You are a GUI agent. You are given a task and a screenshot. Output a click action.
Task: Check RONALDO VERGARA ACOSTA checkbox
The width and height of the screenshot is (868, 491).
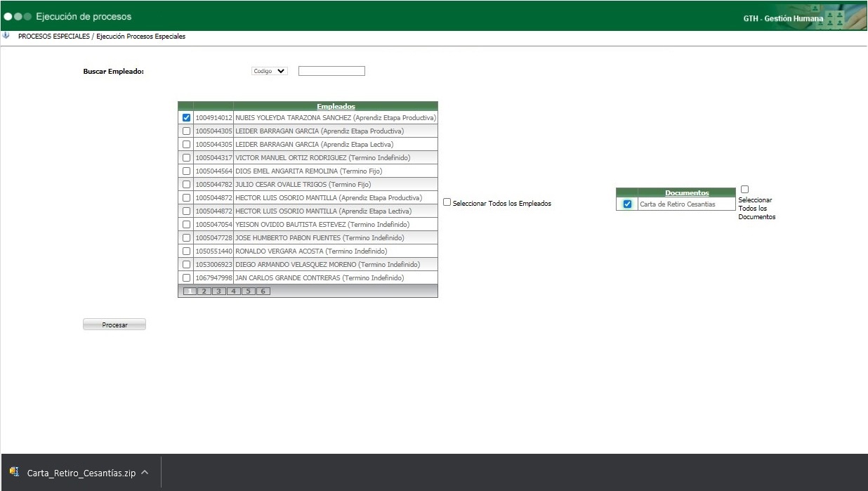pos(186,251)
